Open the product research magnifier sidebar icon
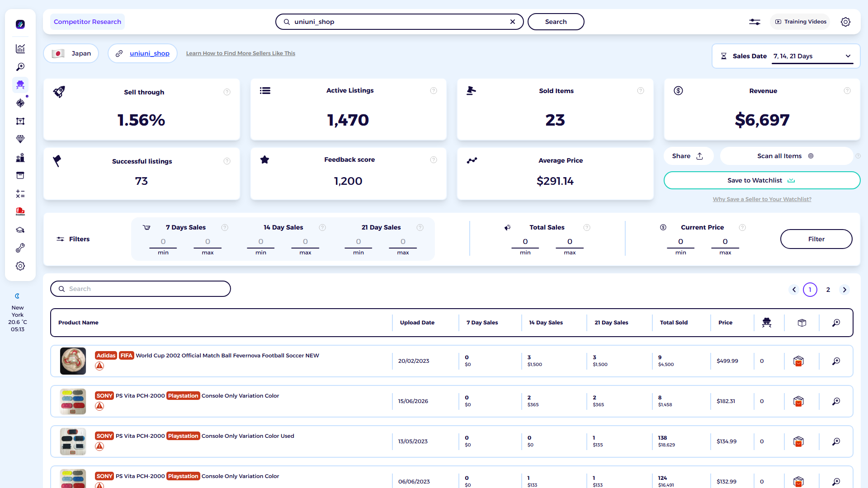Screen dimensions: 868x488 point(20,67)
